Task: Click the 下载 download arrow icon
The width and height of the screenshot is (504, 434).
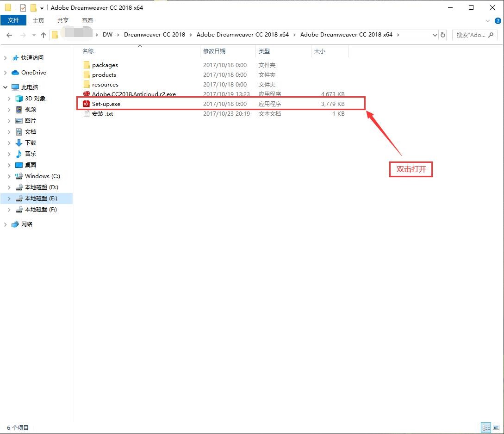Action: (x=19, y=143)
